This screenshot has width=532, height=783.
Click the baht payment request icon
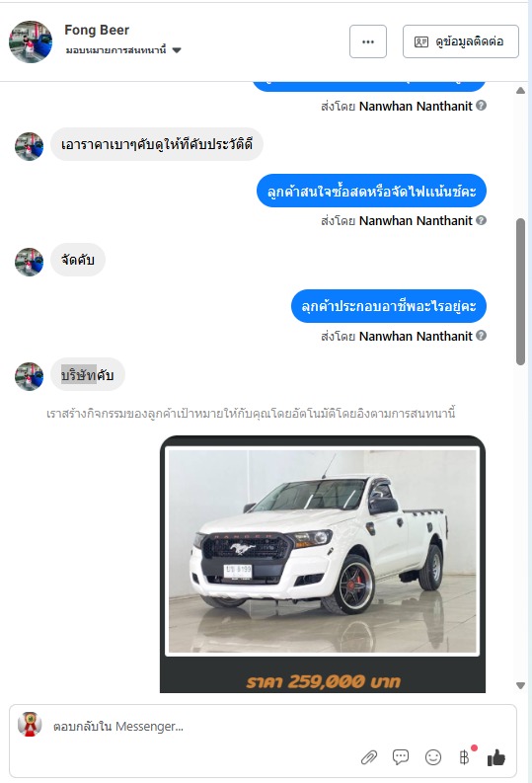pos(465,757)
